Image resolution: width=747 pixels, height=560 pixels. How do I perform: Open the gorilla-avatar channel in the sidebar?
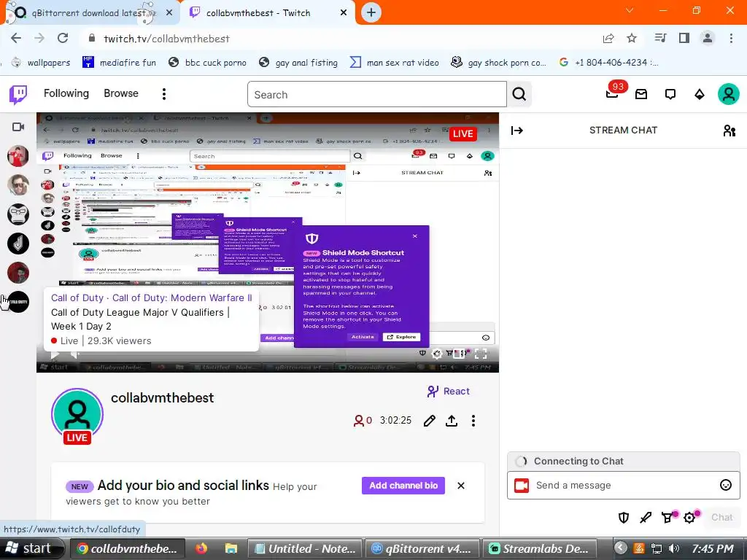18,214
